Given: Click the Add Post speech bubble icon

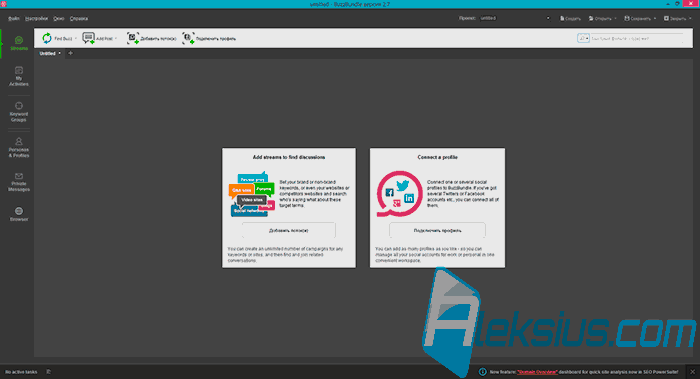Looking at the screenshot, I should tap(88, 38).
